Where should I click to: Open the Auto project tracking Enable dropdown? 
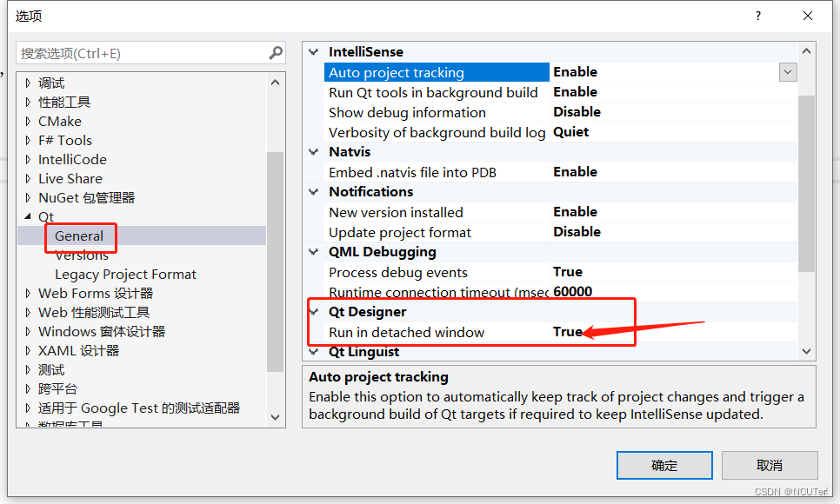click(788, 71)
